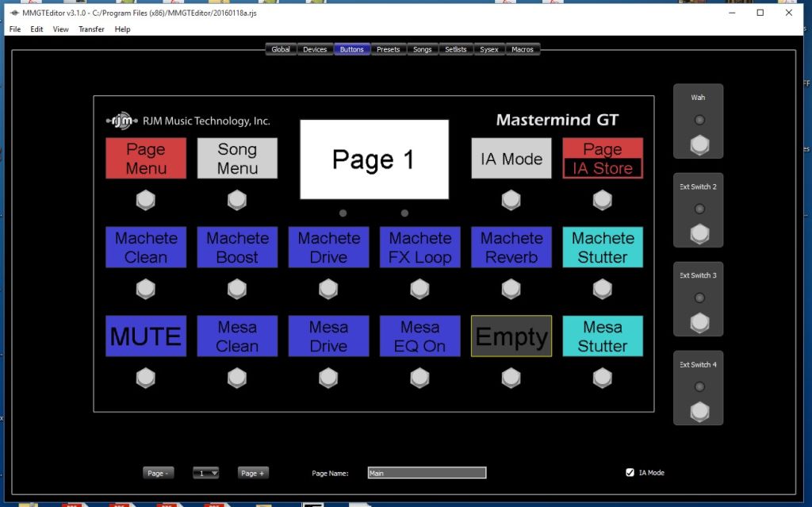
Task: Click the footswitch under Mesa Drive
Action: tap(328, 378)
